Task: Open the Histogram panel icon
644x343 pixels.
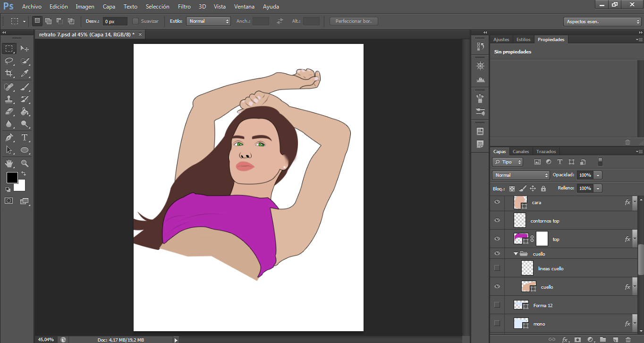Action: (480, 79)
